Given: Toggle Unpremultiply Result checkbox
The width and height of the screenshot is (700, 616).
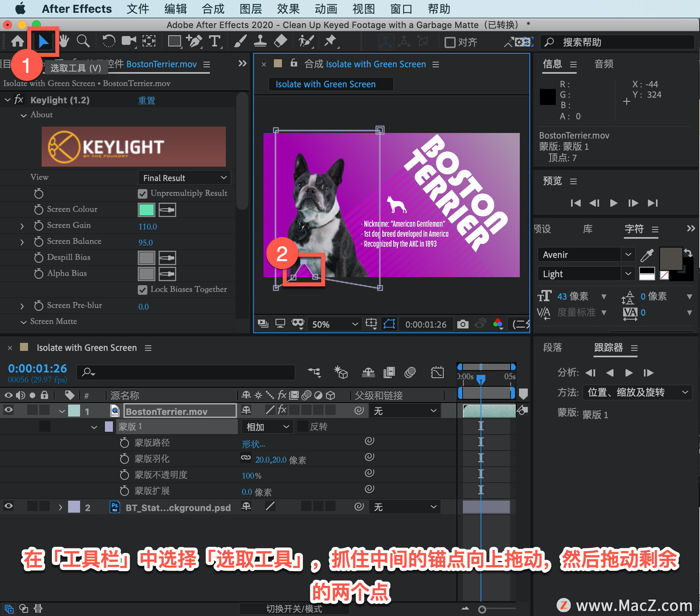Looking at the screenshot, I should [143, 194].
